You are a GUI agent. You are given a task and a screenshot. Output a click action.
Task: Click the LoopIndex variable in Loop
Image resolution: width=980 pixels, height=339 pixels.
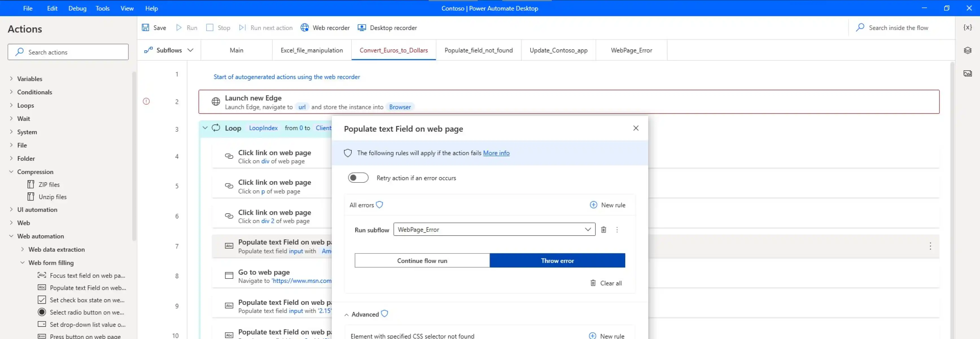(263, 128)
